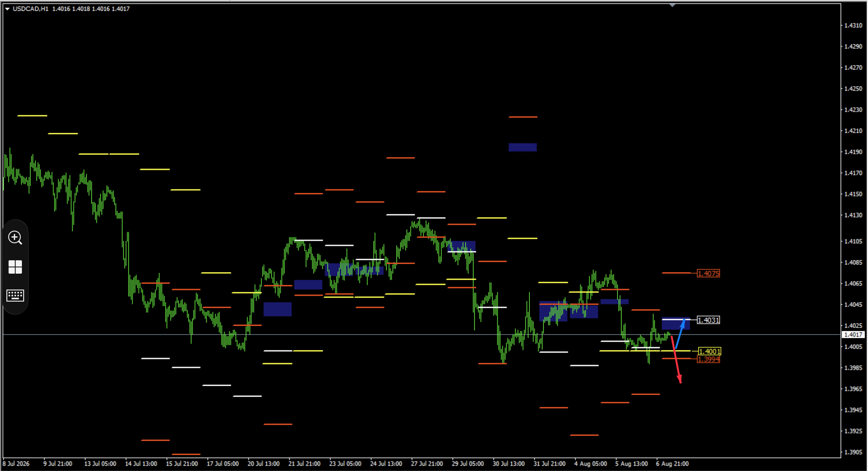Select the 1.4031 white price label
The width and height of the screenshot is (868, 471).
tap(708, 320)
